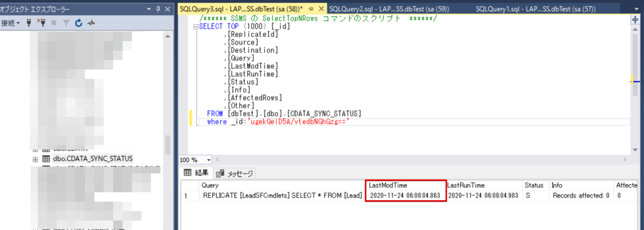Click the grey stop square icon

coord(54,23)
